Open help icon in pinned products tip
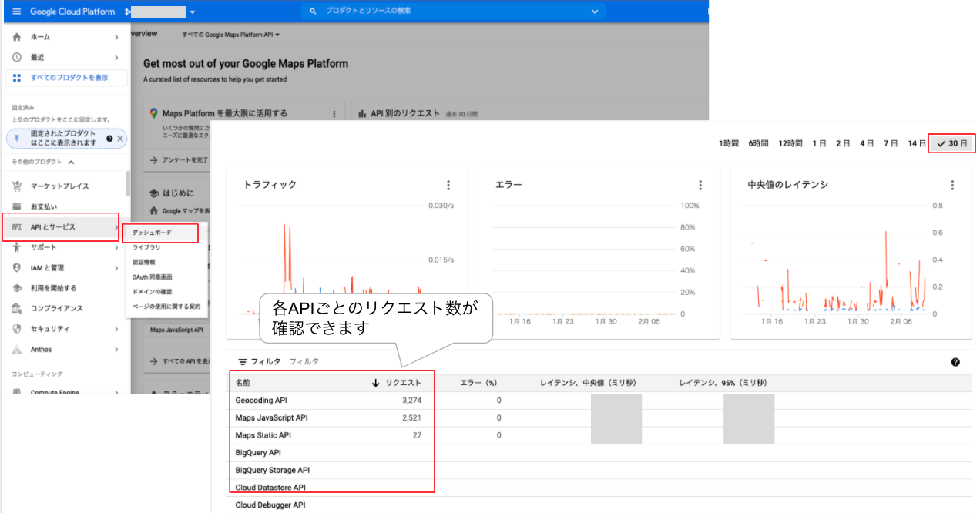The image size is (980, 513). (x=109, y=139)
